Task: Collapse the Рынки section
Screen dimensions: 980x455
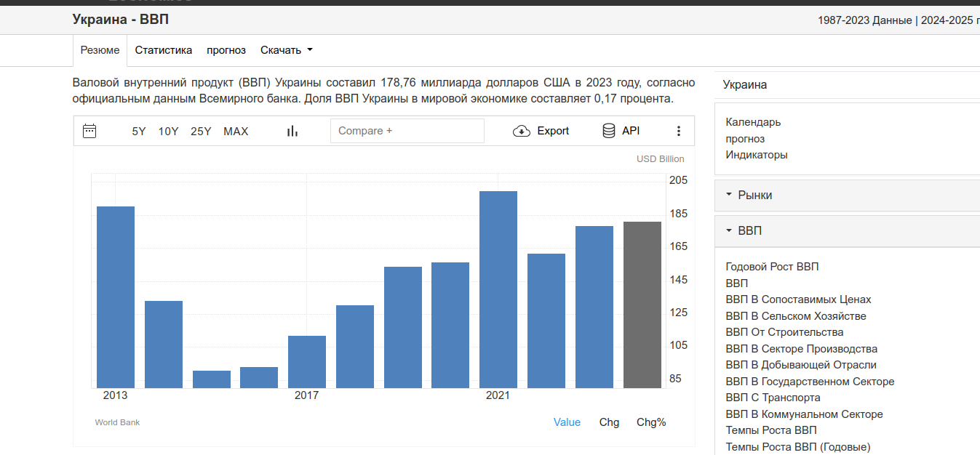Action: coord(754,196)
